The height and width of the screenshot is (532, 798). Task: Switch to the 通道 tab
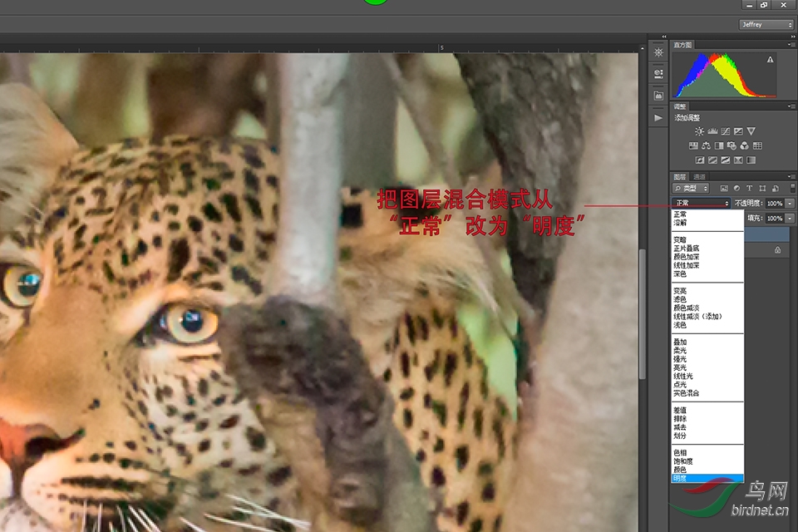click(x=700, y=177)
